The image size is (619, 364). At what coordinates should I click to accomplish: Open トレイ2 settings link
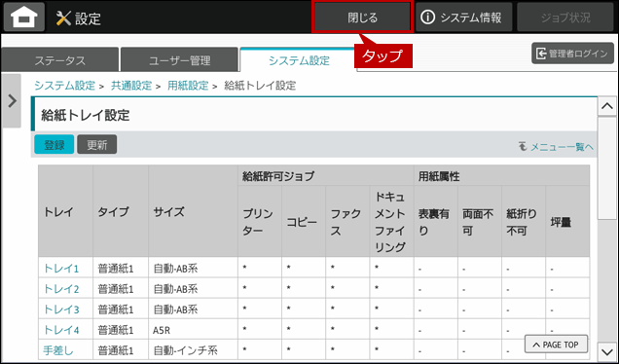pos(60,289)
